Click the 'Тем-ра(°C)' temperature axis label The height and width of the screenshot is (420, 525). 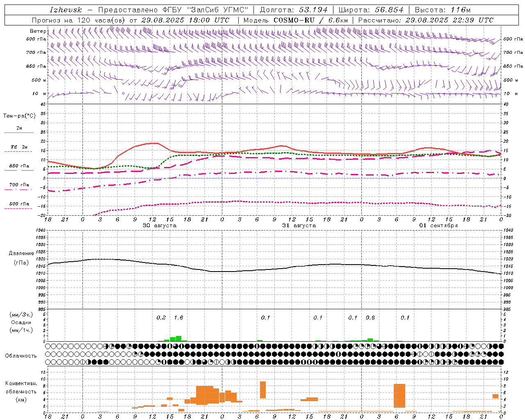click(19, 116)
